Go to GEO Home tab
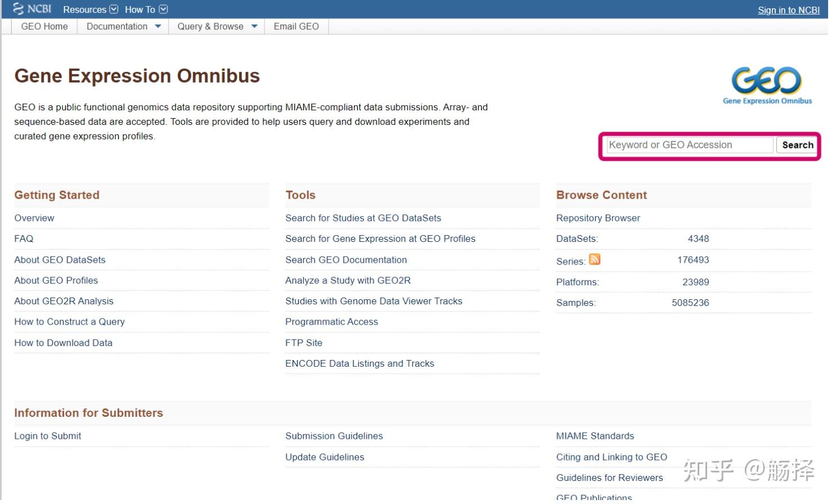This screenshot has width=836, height=504. coord(44,26)
